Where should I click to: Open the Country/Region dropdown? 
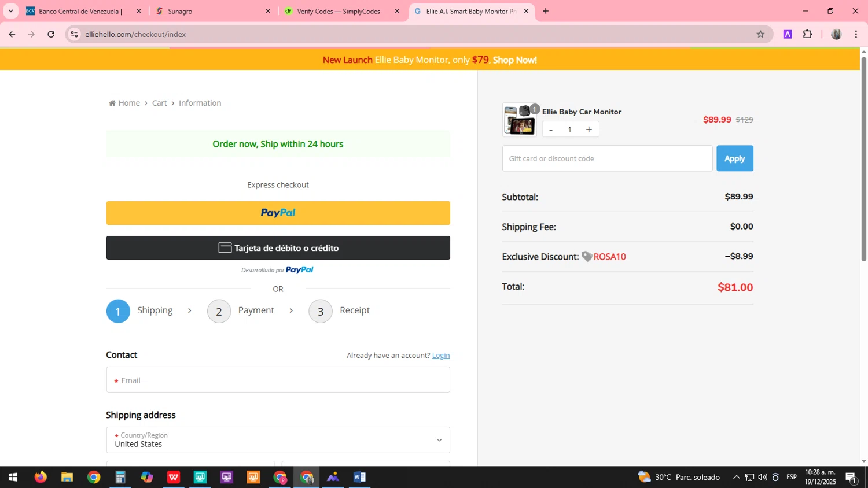(x=278, y=440)
